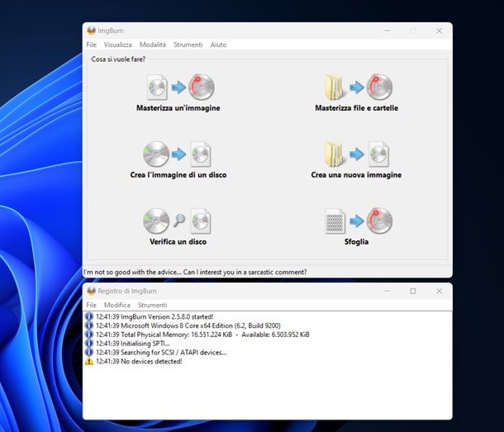Select the Sfoglia label text
The height and width of the screenshot is (432, 504).
(x=356, y=242)
